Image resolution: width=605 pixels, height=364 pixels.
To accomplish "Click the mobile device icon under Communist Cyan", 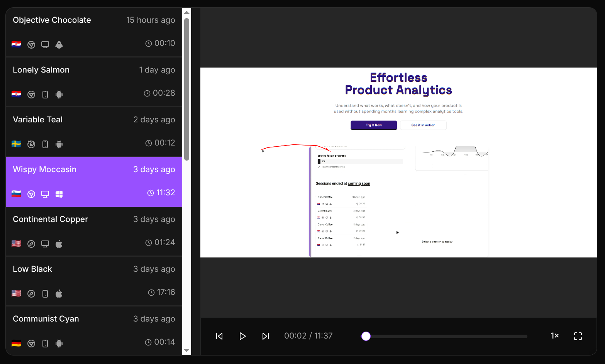I will point(45,343).
